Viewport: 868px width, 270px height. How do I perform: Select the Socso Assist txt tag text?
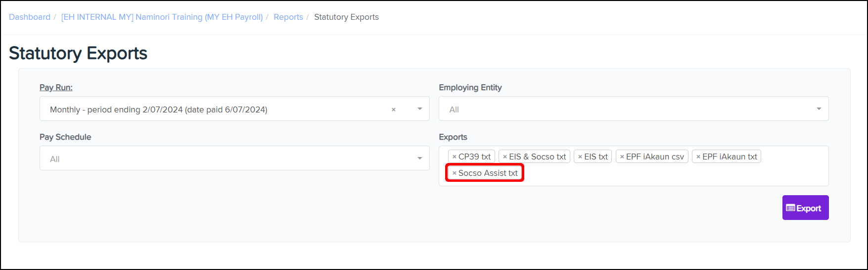point(488,173)
